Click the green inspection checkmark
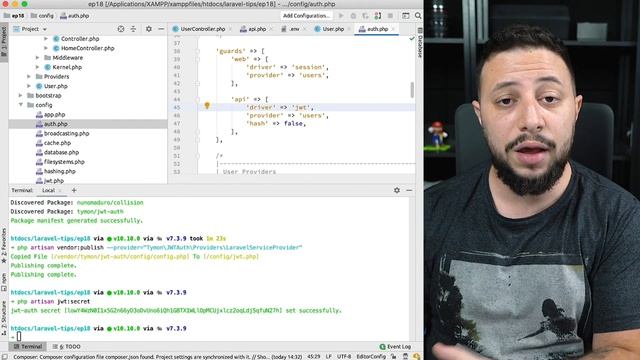The image size is (640, 360). pos(412,38)
